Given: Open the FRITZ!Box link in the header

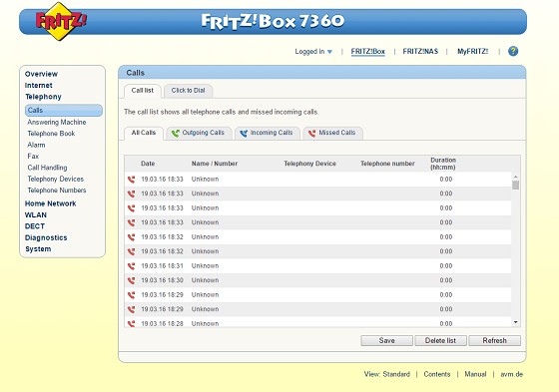Looking at the screenshot, I should tap(368, 52).
